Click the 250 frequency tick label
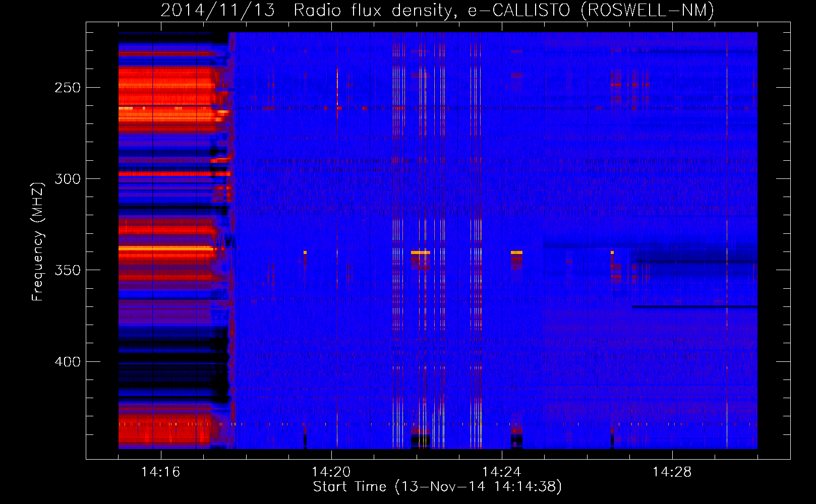Screen dimensions: 816x504 click(x=68, y=88)
